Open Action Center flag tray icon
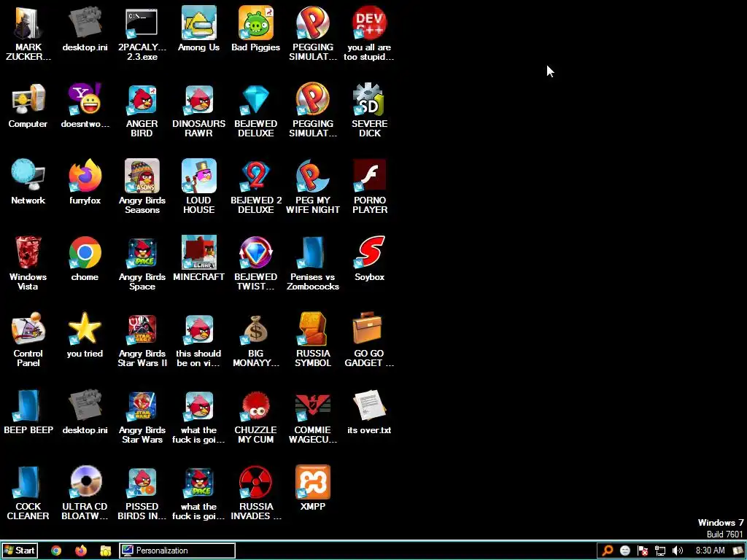Viewport: 747px width, 560px height. tap(643, 551)
